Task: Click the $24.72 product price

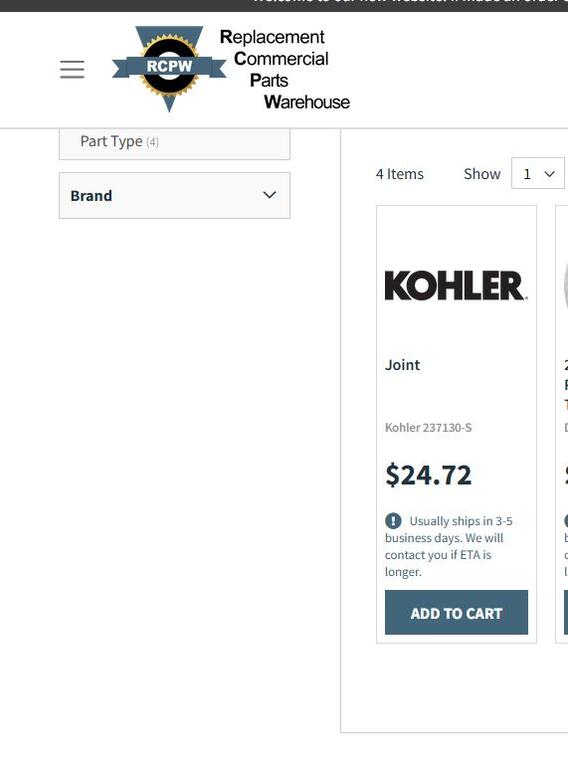Action: (428, 475)
